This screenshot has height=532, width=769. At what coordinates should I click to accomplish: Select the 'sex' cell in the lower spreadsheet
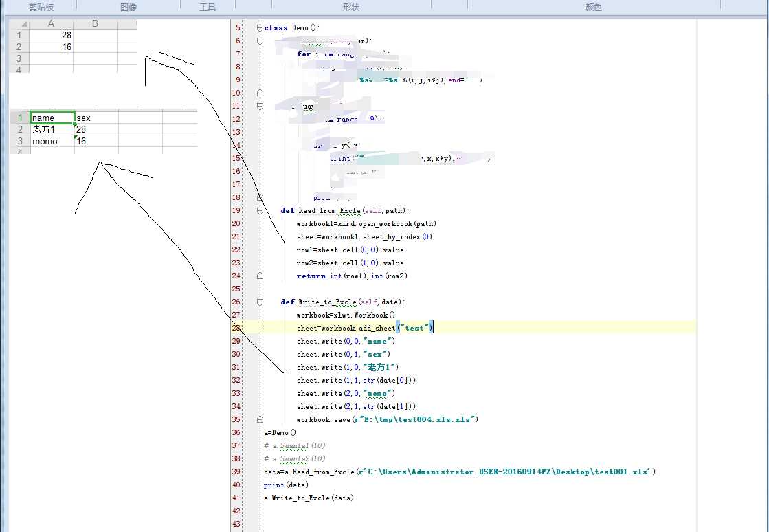[97, 118]
